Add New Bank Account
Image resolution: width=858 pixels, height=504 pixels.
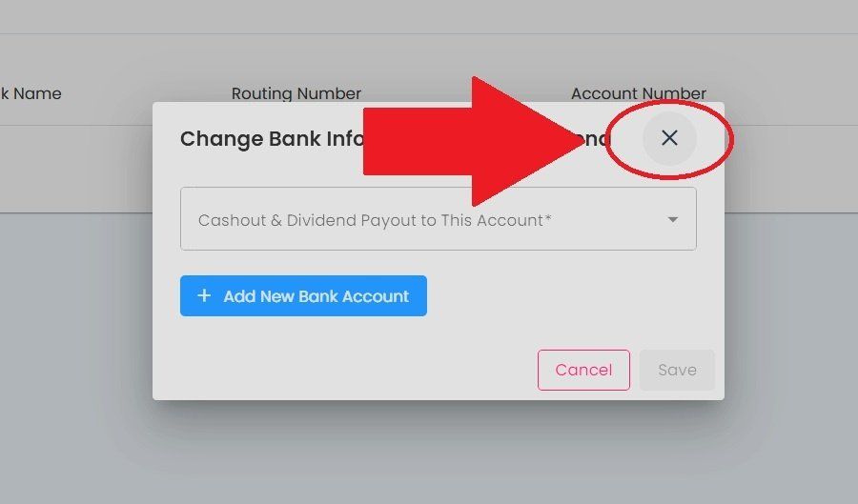303,295
